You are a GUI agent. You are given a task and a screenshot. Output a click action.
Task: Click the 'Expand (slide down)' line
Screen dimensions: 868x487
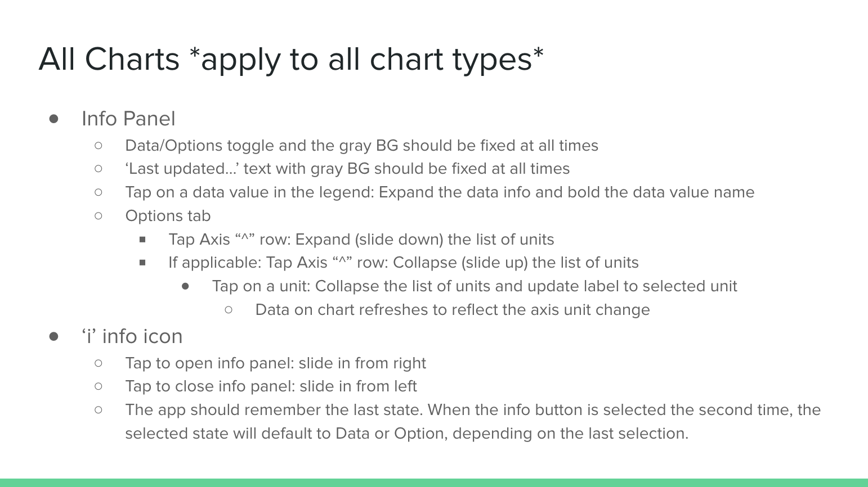[x=361, y=240]
